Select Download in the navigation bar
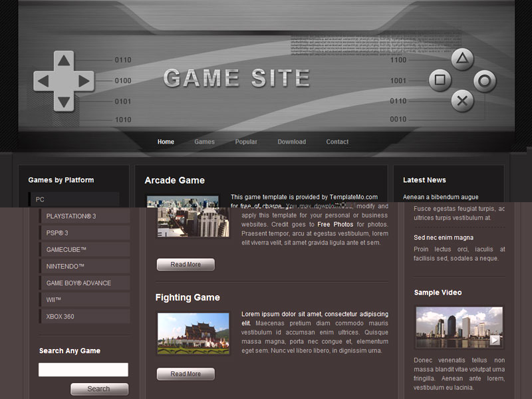Viewport: 532px width, 399px height. pos(291,142)
